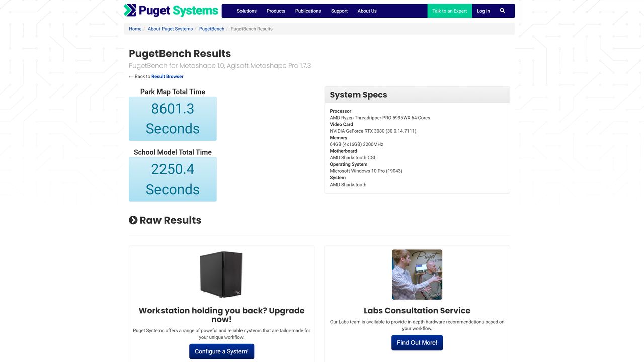Click the School Model Total Time box
Screen dimensions: 644x362
tap(173, 179)
